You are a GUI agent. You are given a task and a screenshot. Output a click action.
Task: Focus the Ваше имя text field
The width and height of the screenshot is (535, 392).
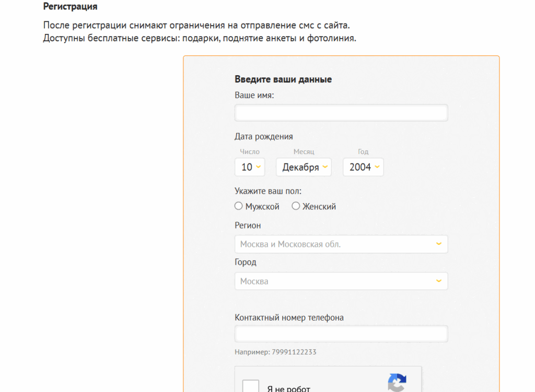[x=341, y=113]
